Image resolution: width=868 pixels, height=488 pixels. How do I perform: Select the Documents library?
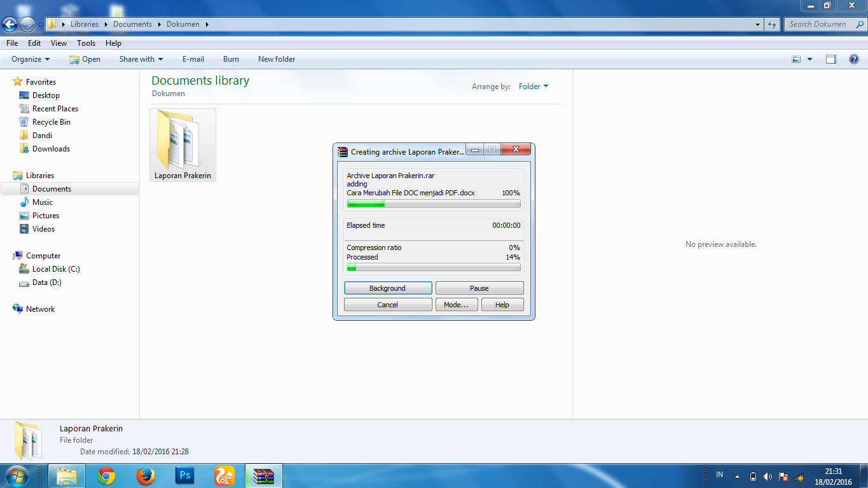(70, 189)
